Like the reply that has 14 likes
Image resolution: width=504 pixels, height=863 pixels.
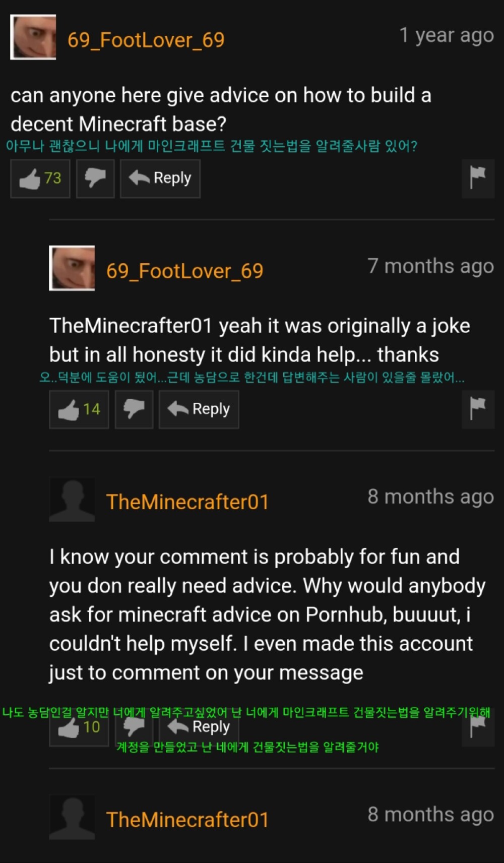[x=79, y=409]
